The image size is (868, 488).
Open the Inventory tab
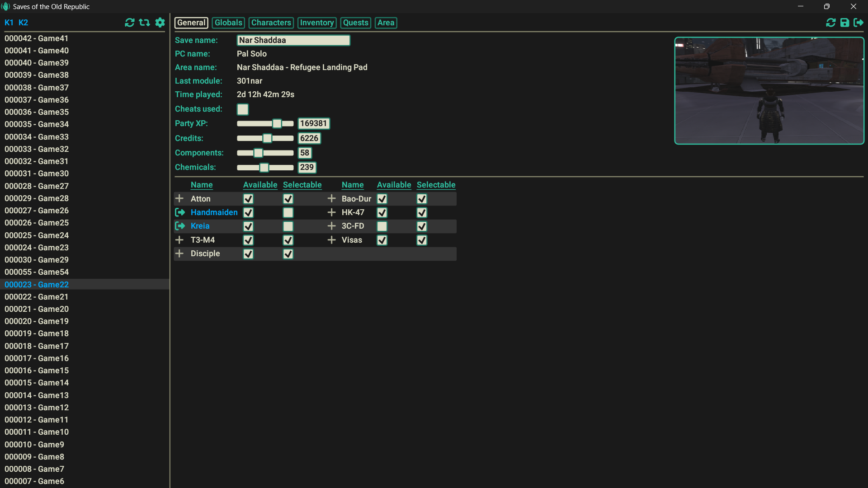pyautogui.click(x=317, y=23)
